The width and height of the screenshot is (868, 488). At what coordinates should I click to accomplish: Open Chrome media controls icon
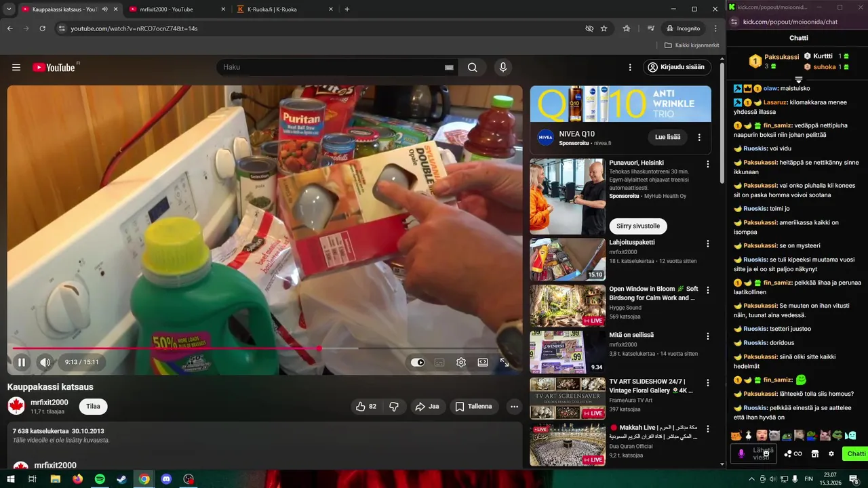651,28
